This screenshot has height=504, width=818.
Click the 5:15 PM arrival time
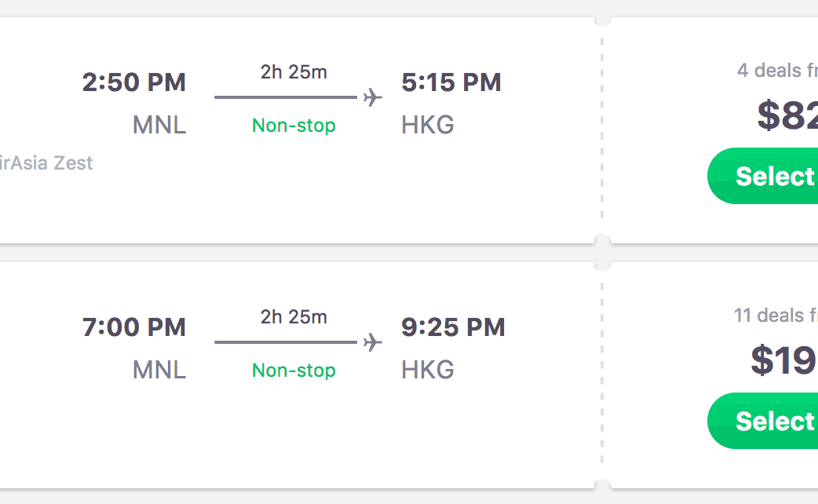(x=451, y=82)
